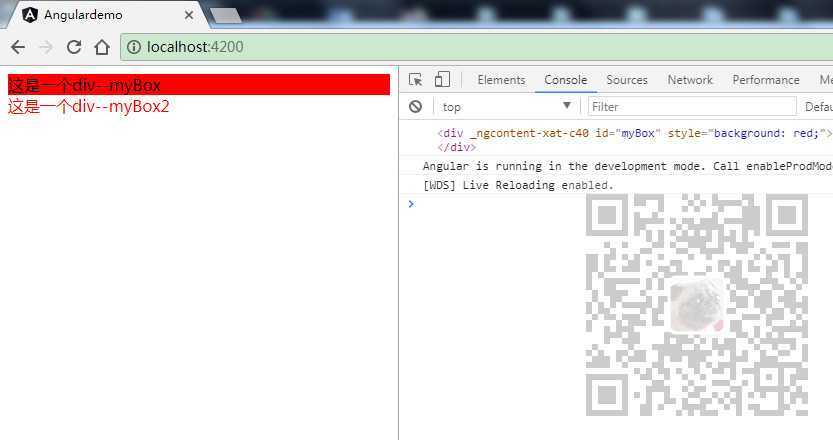Click the localhost:4200 address bar
The height and width of the screenshot is (440, 833).
click(477, 47)
